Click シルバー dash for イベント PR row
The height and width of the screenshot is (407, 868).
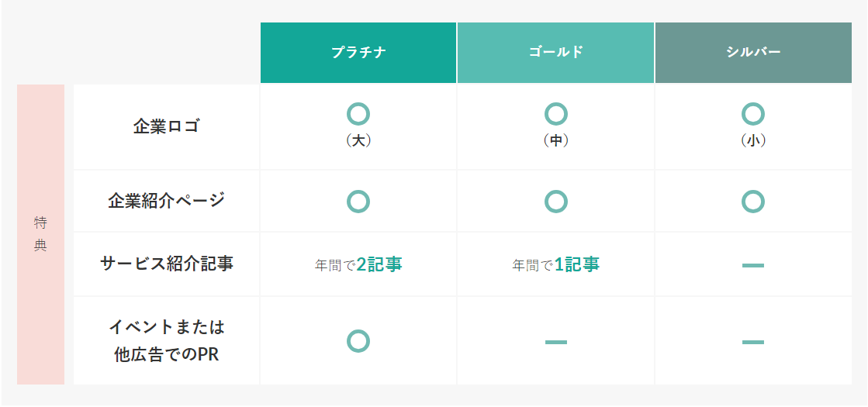tap(753, 342)
